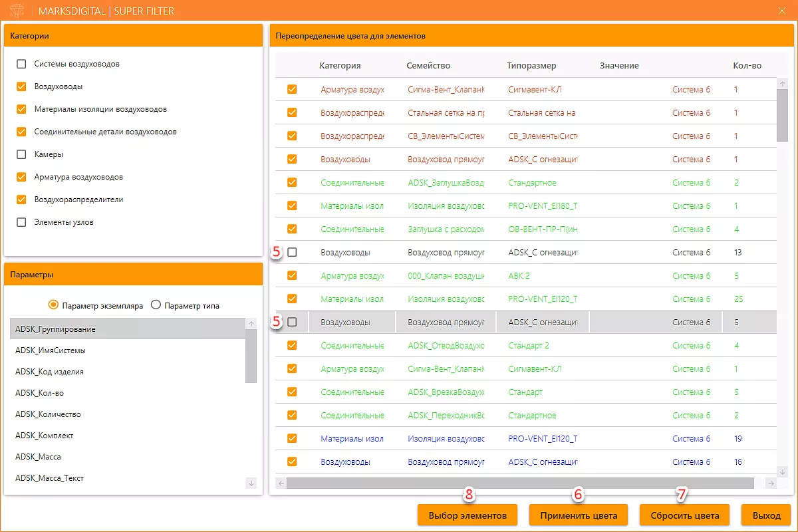798x532 pixels.
Task: Select the Параметр типа radio button
Action: pos(156,305)
